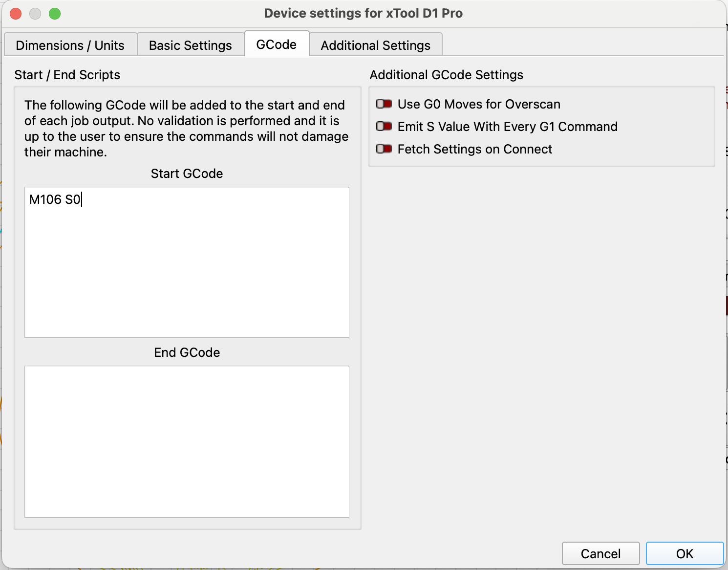Click the Device settings for xTool D1 Pro title
This screenshot has height=570, width=728.
[x=364, y=13]
